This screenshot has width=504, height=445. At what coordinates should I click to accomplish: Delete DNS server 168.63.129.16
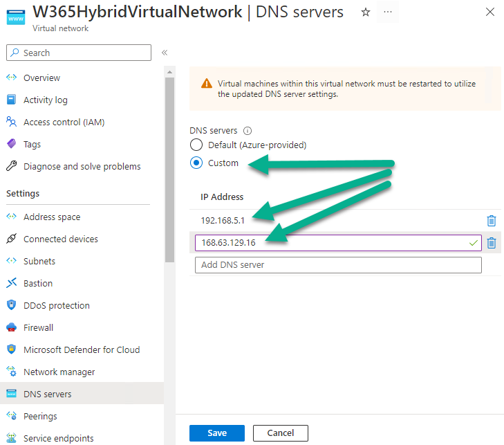point(491,243)
